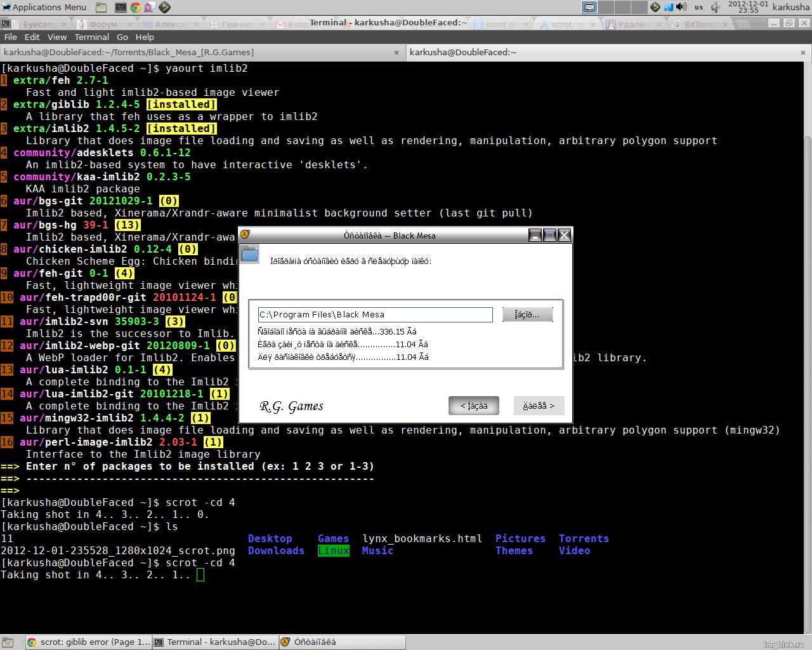Click the Next button in installer
This screenshot has width=812, height=650.
[539, 406]
